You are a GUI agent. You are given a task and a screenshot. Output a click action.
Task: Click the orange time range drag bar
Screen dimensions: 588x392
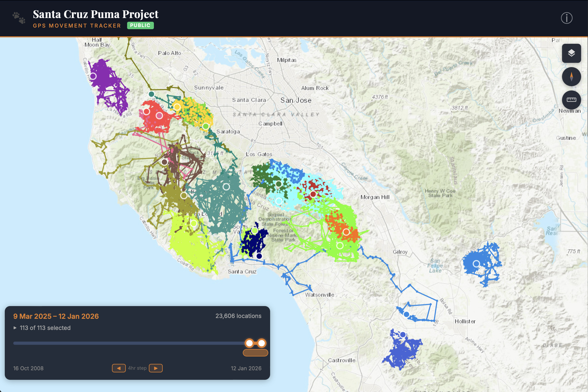pyautogui.click(x=255, y=353)
